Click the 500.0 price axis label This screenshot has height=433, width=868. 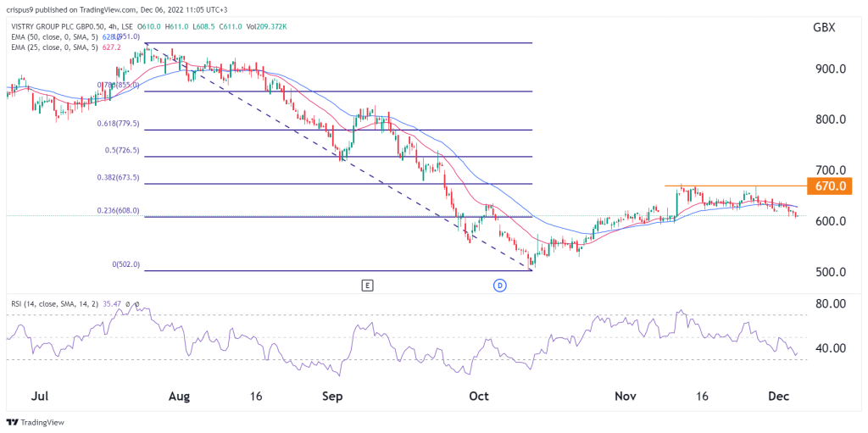click(x=829, y=272)
